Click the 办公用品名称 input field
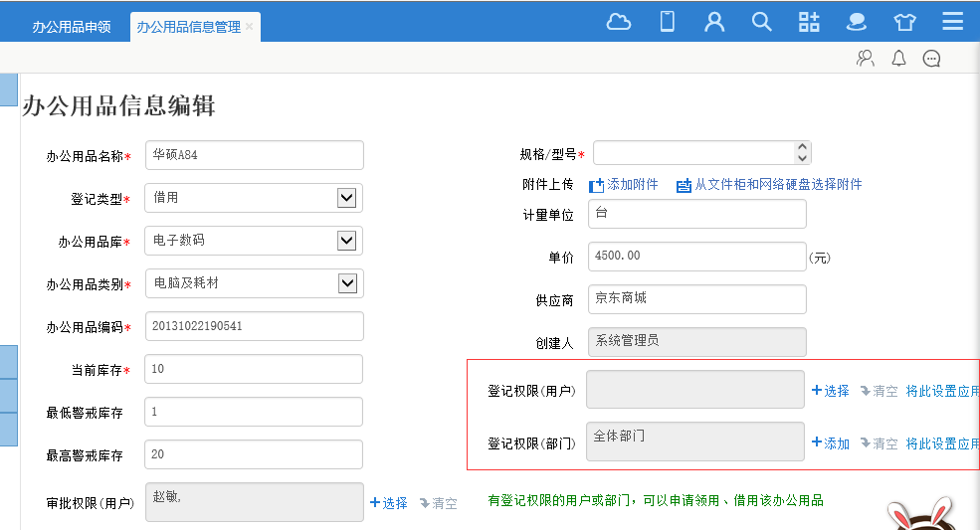The height and width of the screenshot is (530, 980). coord(254,155)
